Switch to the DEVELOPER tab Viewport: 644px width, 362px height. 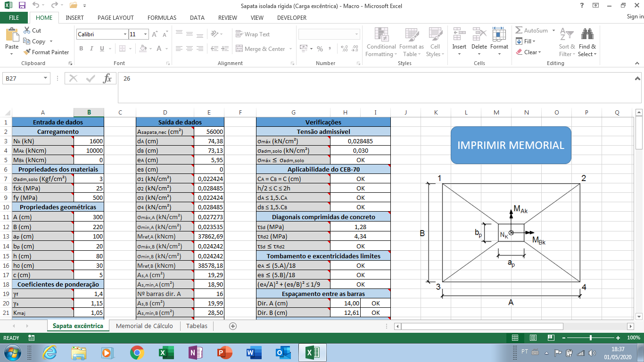point(292,17)
